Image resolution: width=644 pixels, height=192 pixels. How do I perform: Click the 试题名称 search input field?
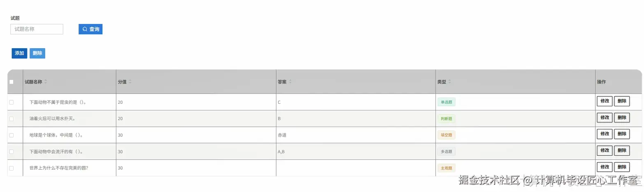37,29
